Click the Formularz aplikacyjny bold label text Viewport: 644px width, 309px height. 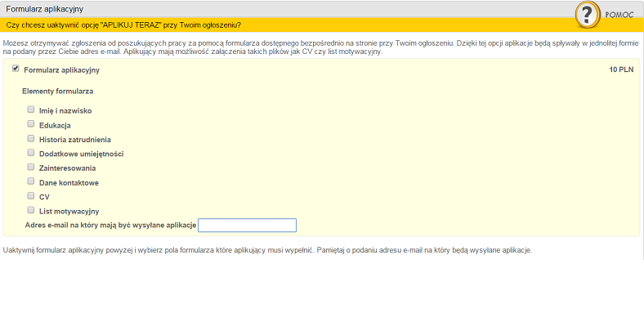61,70
